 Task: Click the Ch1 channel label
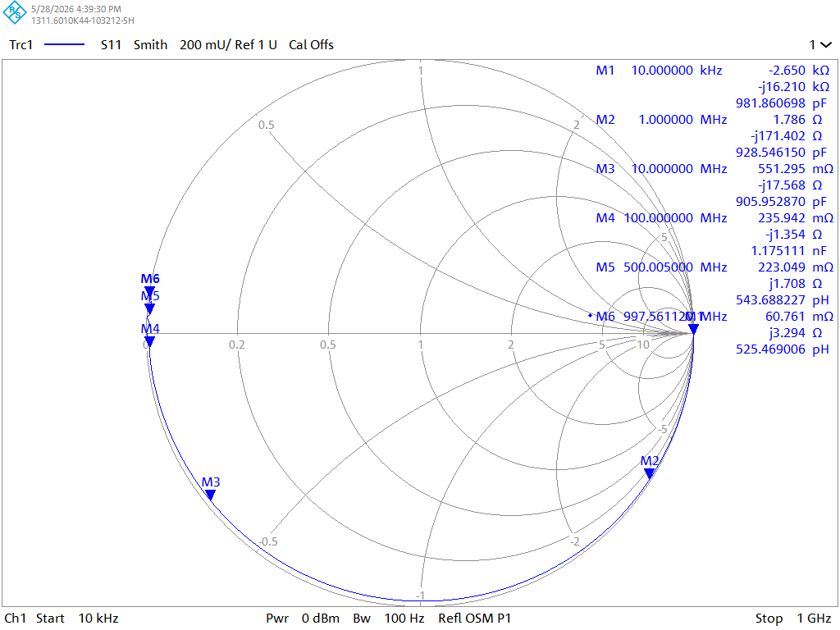(x=15, y=619)
